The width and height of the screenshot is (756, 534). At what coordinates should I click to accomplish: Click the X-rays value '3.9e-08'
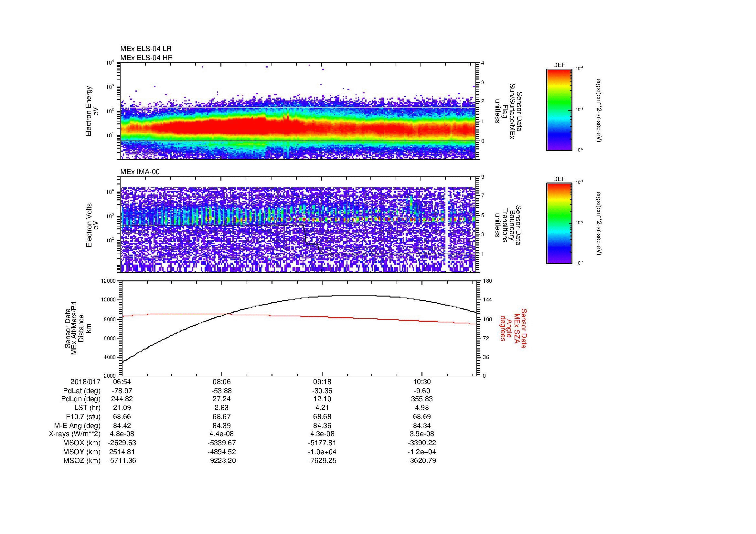click(422, 434)
